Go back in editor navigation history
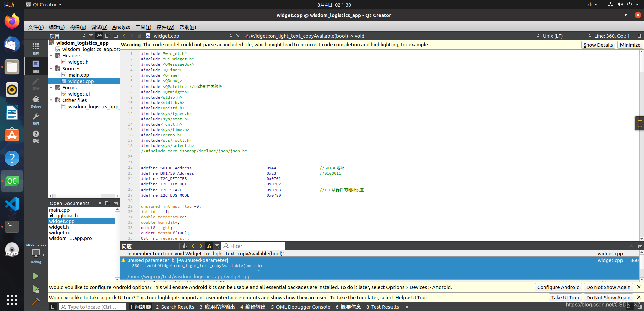Image resolution: width=644 pixels, height=311 pixels. (124, 36)
